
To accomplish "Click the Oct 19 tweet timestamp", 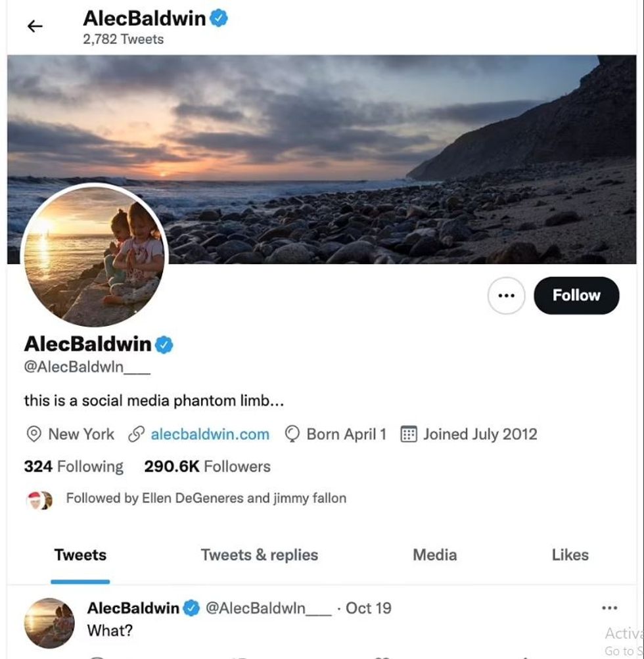I will click(368, 608).
